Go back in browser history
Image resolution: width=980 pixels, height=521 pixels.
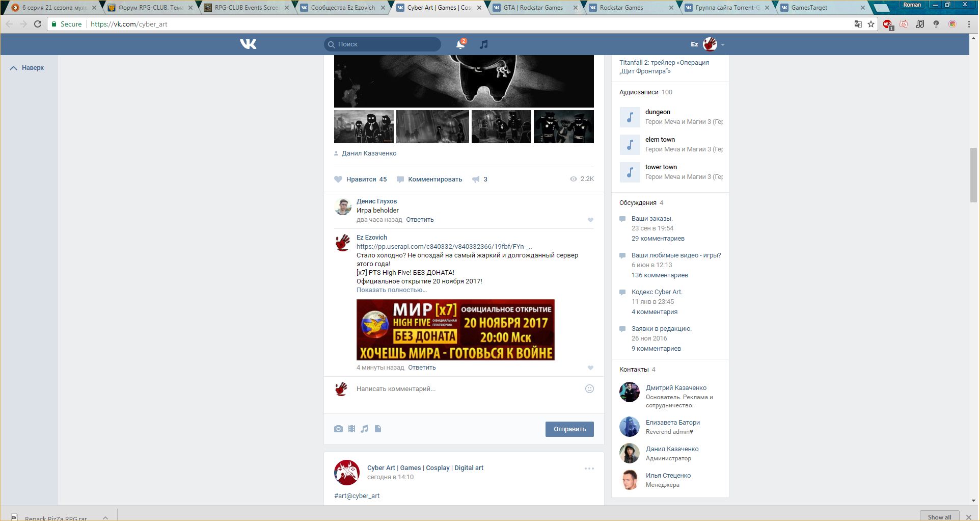9,24
